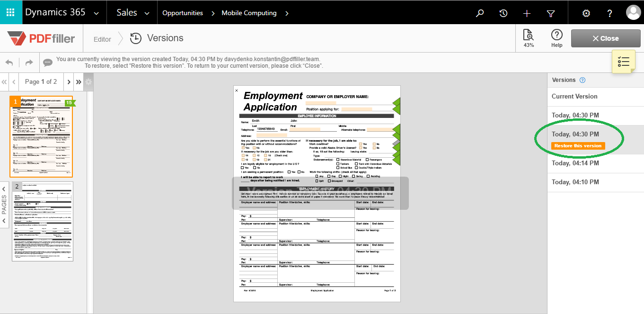
Task: Expand the Dynamics 365 dropdown
Action: coord(97,13)
